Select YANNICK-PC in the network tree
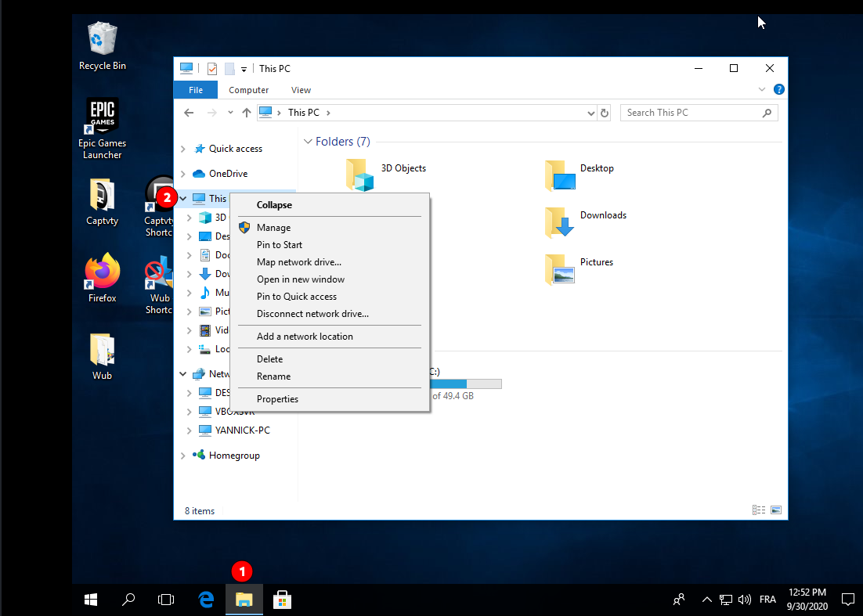 pos(242,430)
